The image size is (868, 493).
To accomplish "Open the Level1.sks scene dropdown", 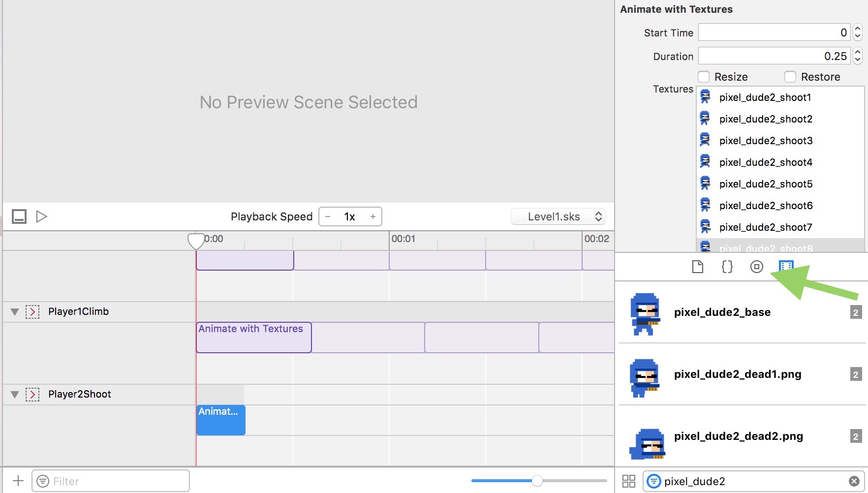I will pos(558,216).
